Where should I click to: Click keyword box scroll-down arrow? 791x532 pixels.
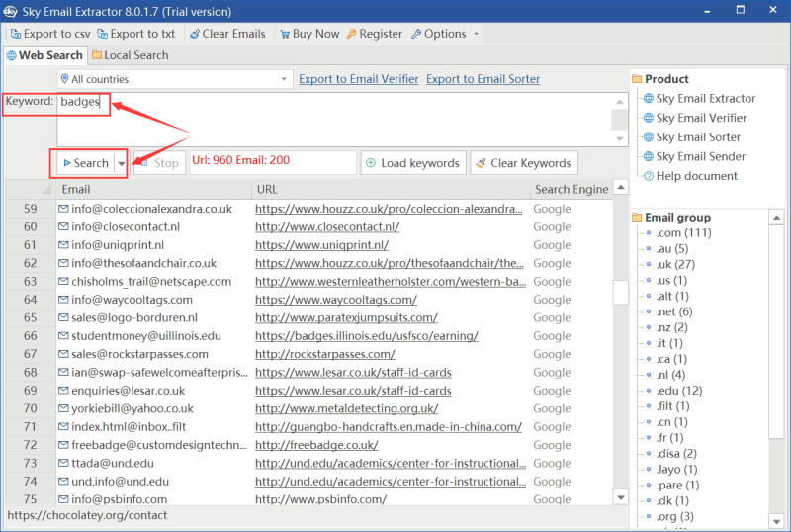620,139
